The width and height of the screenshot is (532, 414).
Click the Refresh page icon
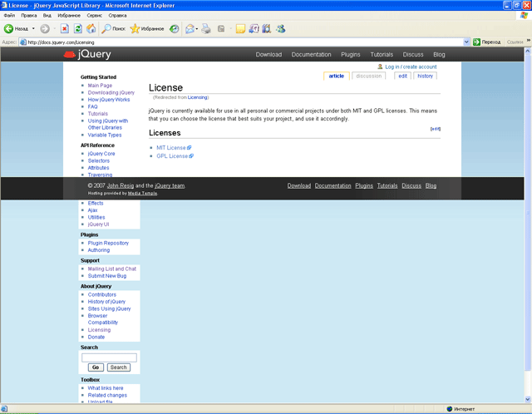pos(77,28)
